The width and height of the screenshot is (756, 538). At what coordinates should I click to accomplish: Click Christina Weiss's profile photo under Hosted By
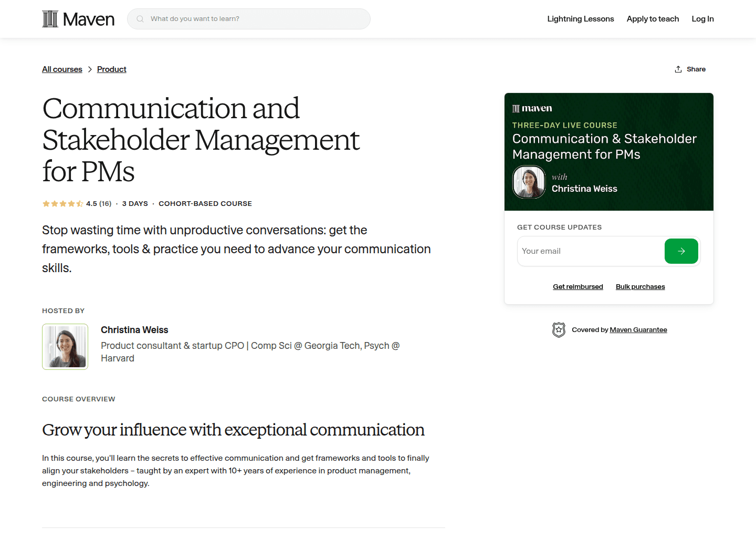(65, 347)
